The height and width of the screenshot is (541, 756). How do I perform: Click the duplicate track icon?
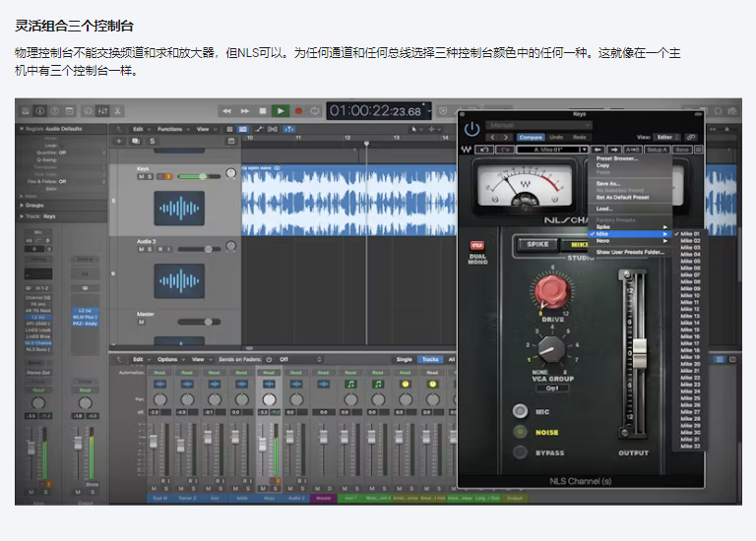136,141
